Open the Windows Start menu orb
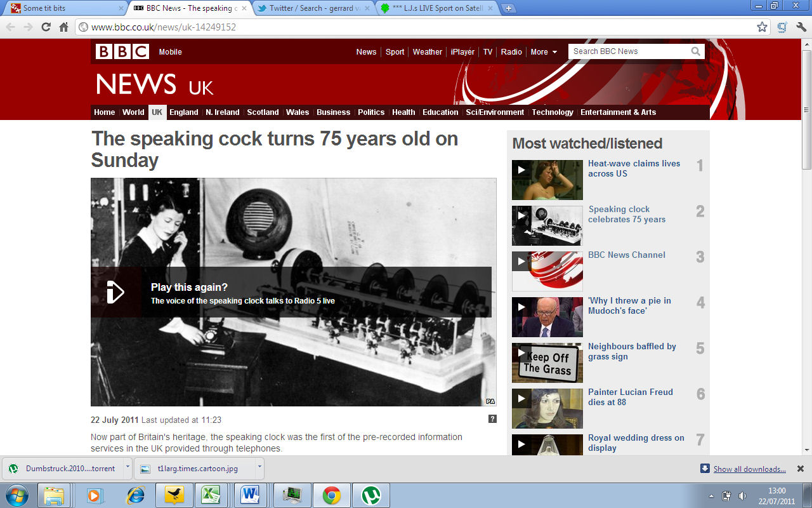This screenshot has height=508, width=812. coord(16,495)
